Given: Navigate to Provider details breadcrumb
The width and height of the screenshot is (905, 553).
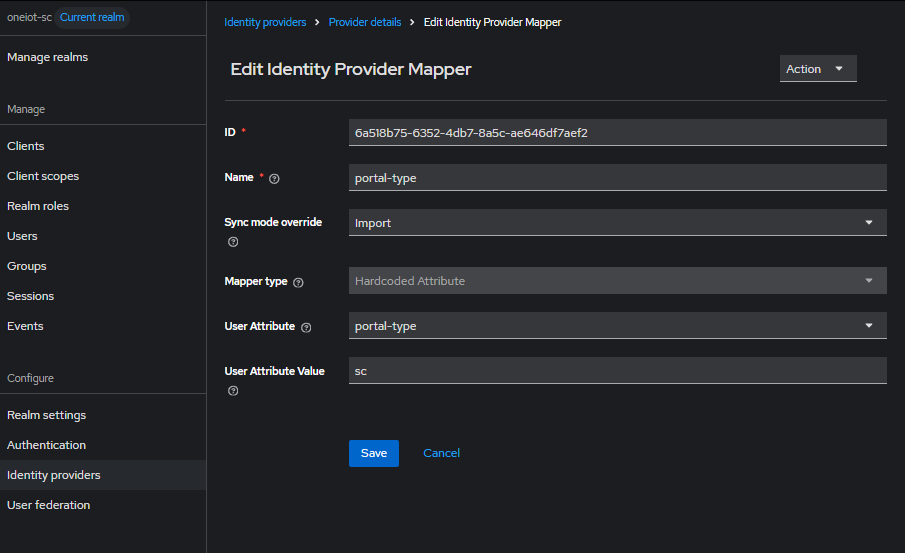Looking at the screenshot, I should click(365, 22).
